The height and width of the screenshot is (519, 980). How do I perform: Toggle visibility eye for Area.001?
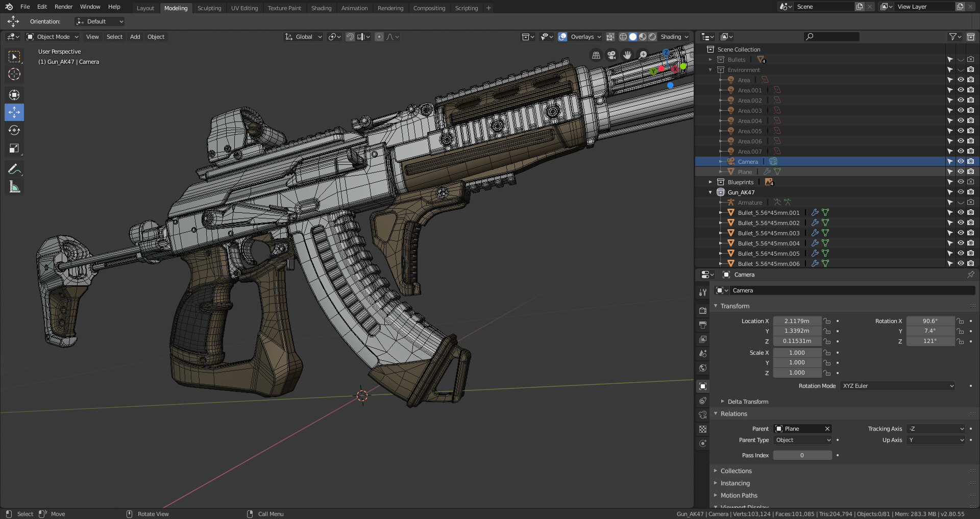tap(960, 90)
